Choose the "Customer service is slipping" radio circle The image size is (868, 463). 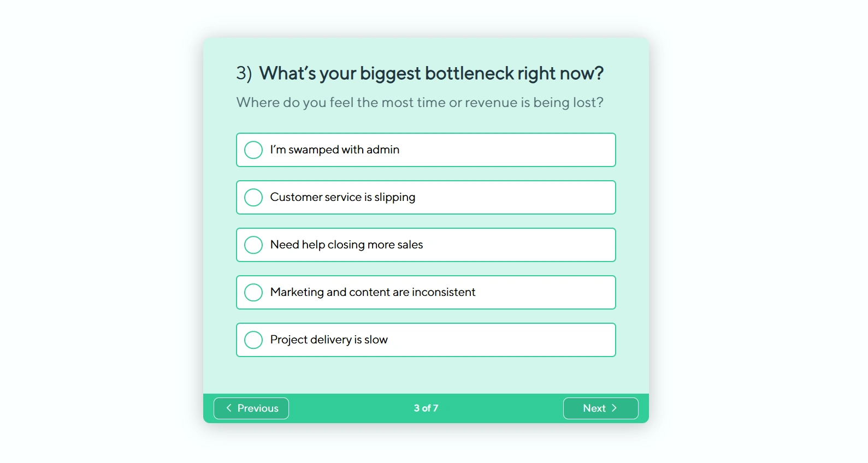[x=253, y=197]
